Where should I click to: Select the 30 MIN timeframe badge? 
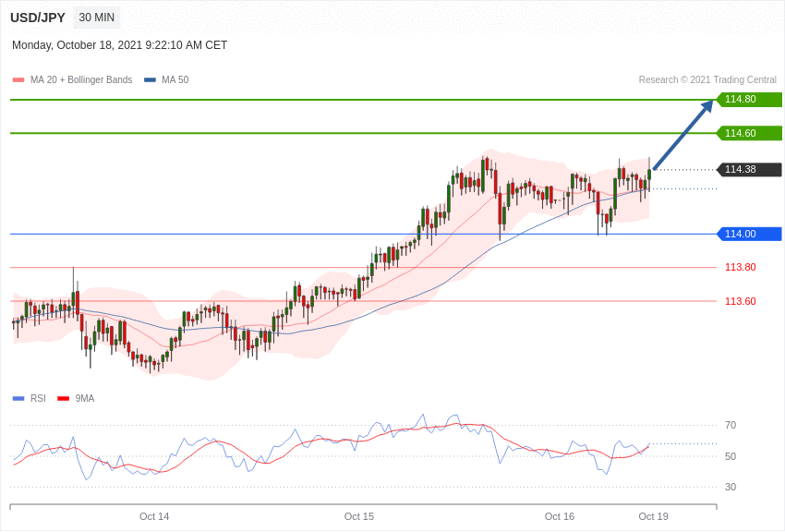pyautogui.click(x=97, y=18)
